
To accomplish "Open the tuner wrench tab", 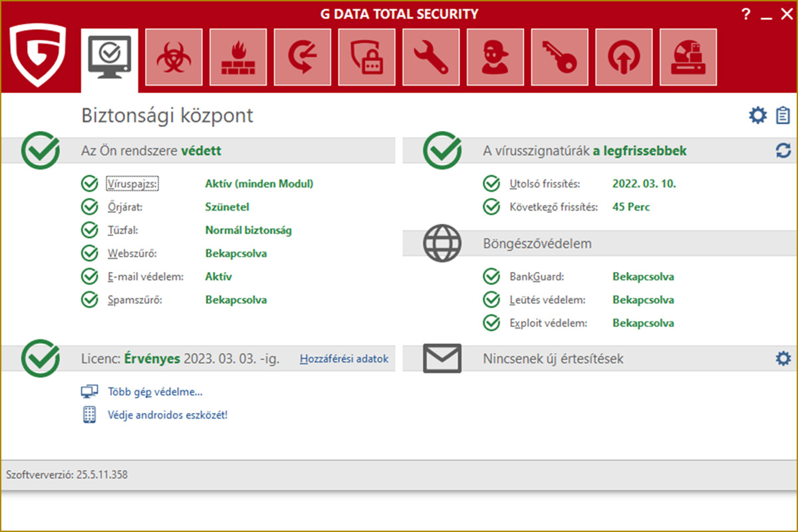I will pos(431,58).
